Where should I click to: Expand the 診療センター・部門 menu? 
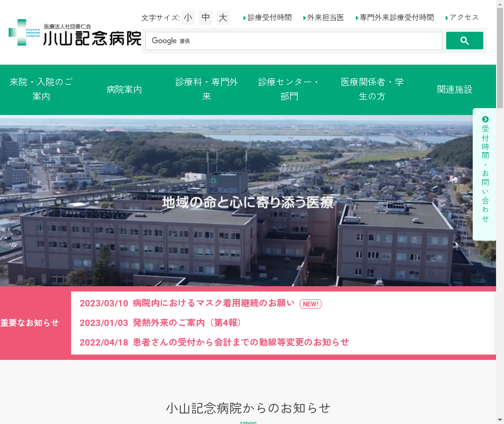289,90
